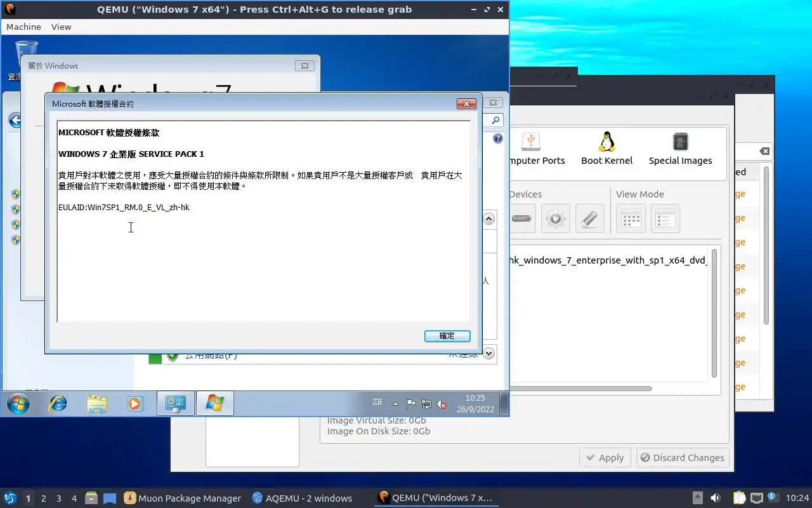
Task: Open Windows Explorer folder icon in taskbar
Action: (x=97, y=403)
